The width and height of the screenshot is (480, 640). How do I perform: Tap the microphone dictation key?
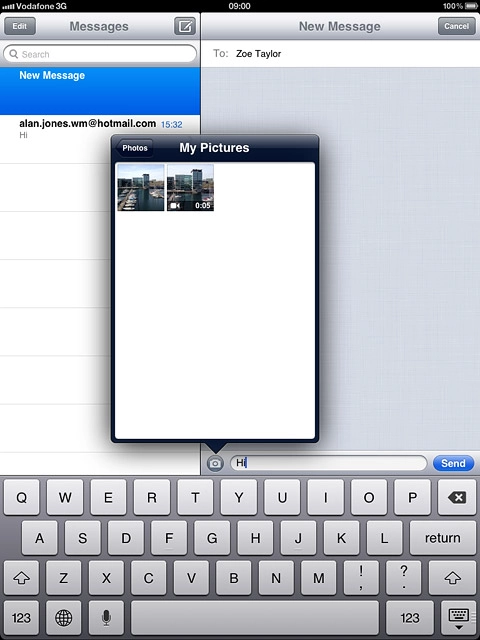point(106,618)
